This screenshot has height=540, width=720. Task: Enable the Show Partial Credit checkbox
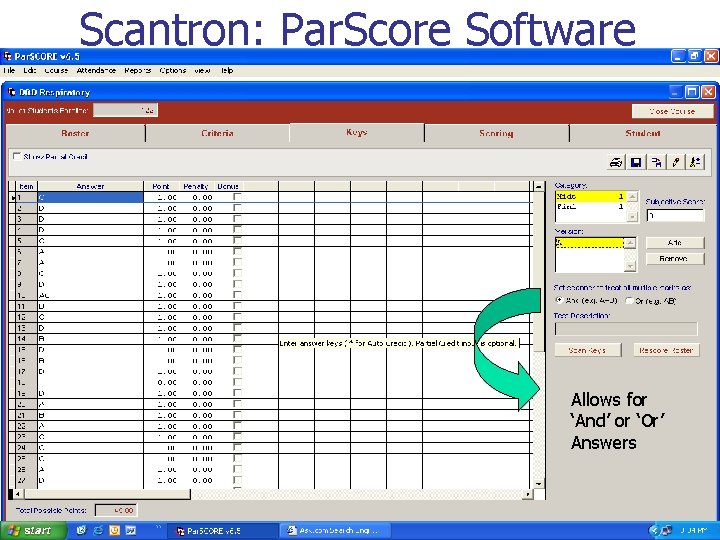[17, 156]
